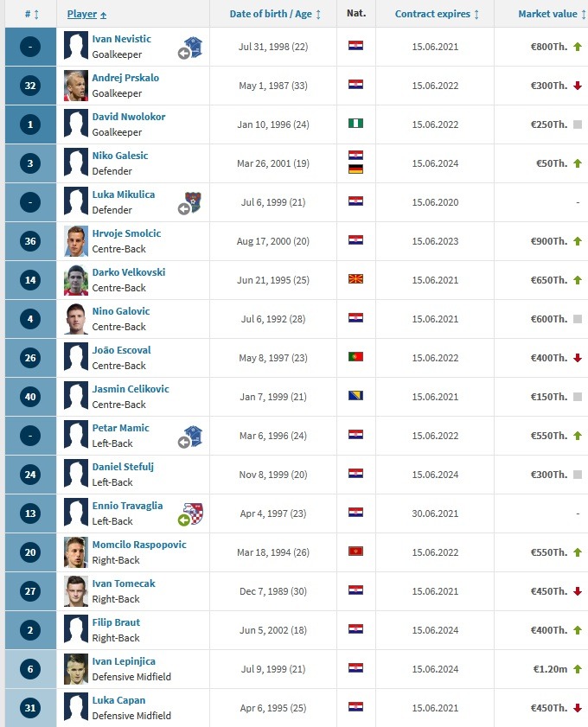Click the green up arrow beside Hrvoje Smolcic's value
This screenshot has width=588, height=727.
coord(577,240)
